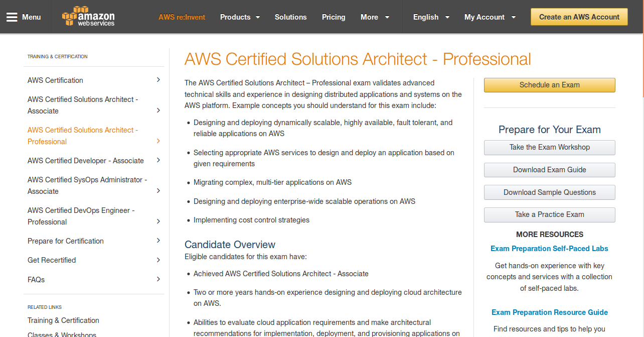Open the AWS re:Invent link
This screenshot has width=644, height=337.
[x=182, y=17]
